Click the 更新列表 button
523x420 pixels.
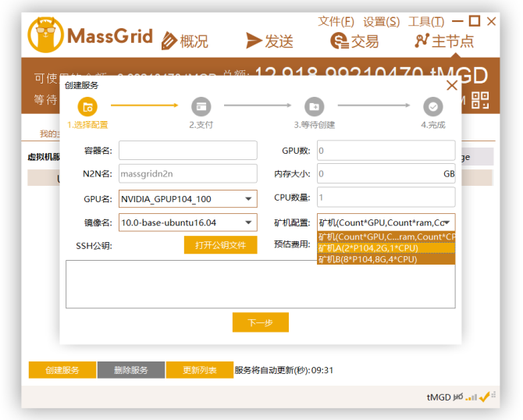pos(198,370)
